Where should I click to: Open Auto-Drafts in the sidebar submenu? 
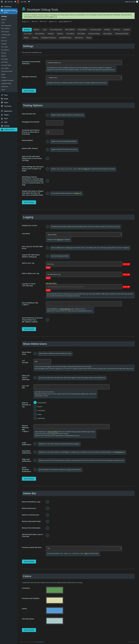5,68
